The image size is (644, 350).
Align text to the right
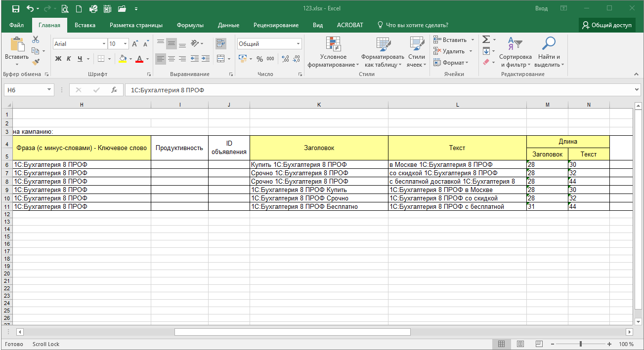(x=182, y=59)
